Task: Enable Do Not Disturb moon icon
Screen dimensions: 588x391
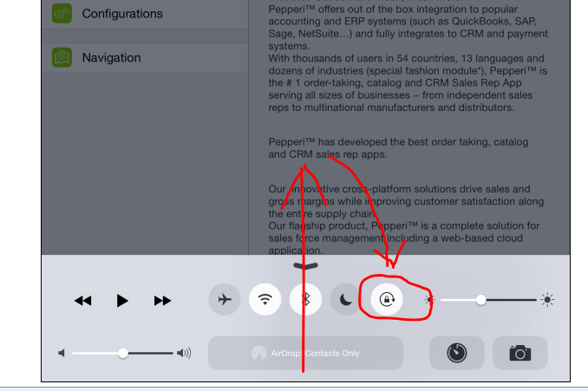Action: [346, 299]
